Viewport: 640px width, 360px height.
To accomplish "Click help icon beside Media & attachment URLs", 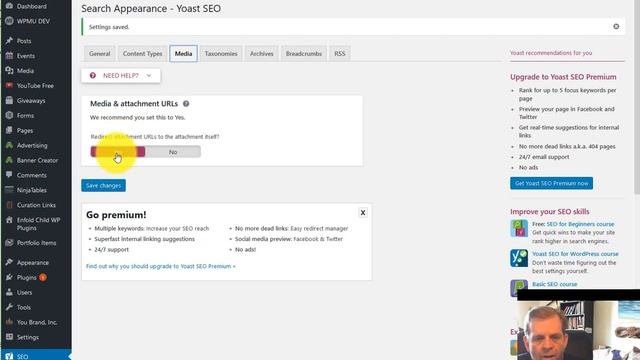I will pos(186,104).
